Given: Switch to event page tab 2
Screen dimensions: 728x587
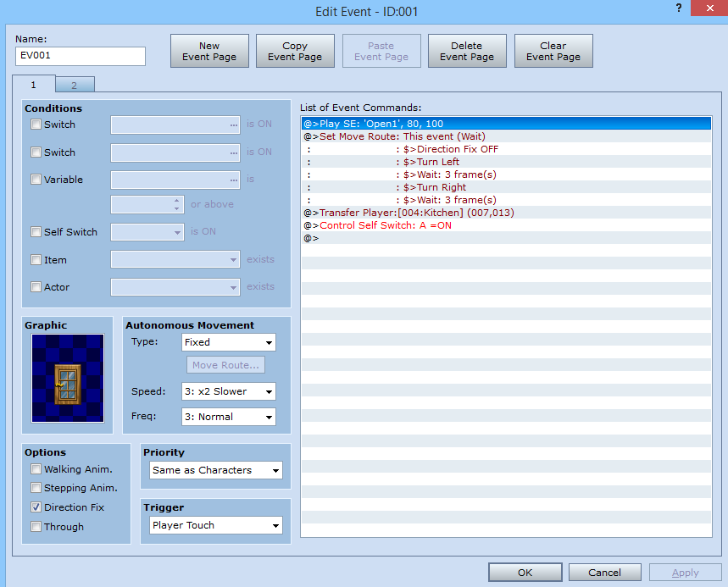Looking at the screenshot, I should tap(74, 85).
